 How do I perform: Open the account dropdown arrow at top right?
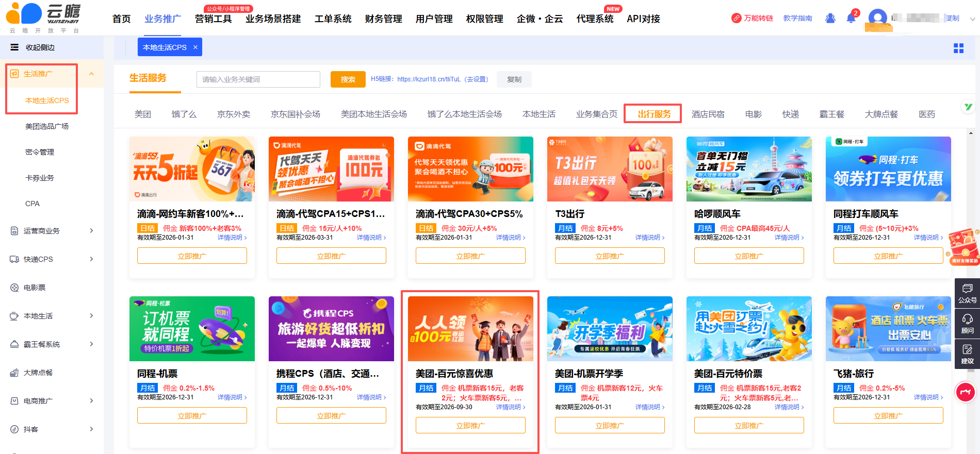[x=972, y=19]
